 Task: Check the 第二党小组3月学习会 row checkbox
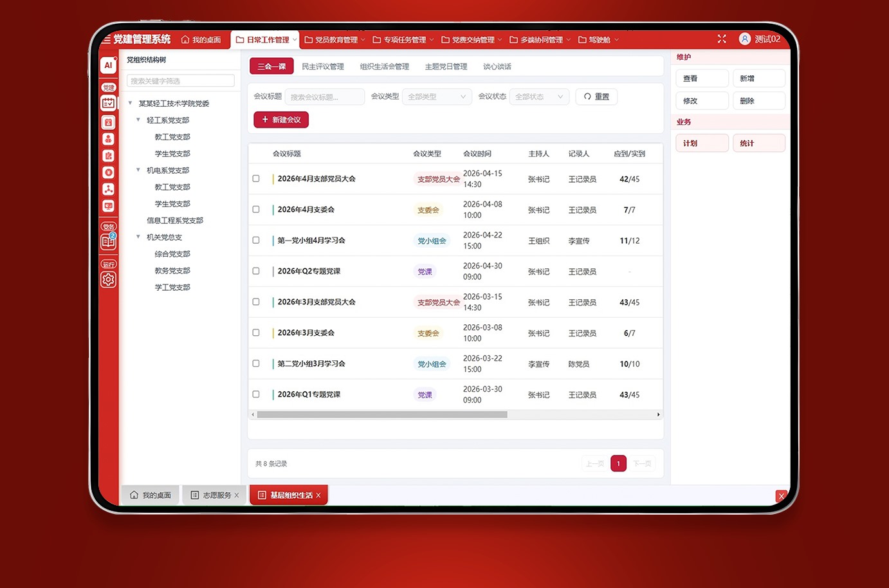click(x=256, y=364)
